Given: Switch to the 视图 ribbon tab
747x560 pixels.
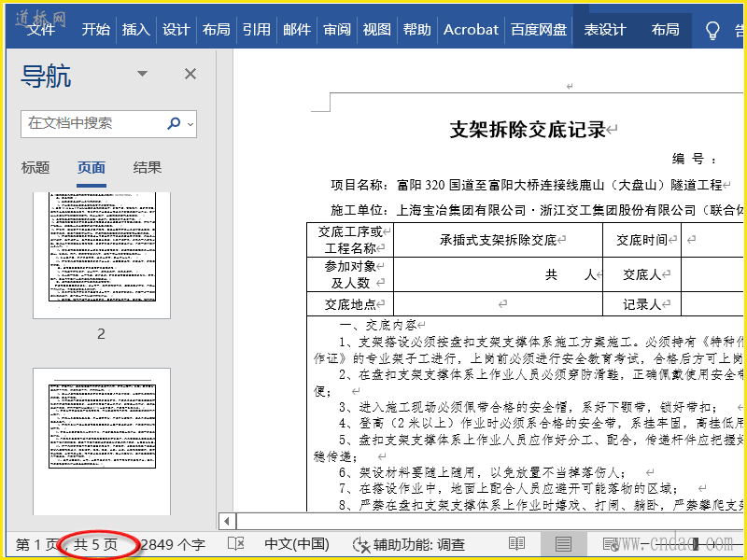Looking at the screenshot, I should (x=377, y=30).
